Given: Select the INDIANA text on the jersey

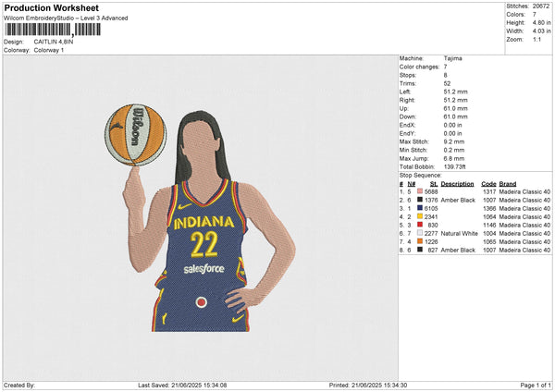Looking at the screenshot, I should (x=203, y=222).
